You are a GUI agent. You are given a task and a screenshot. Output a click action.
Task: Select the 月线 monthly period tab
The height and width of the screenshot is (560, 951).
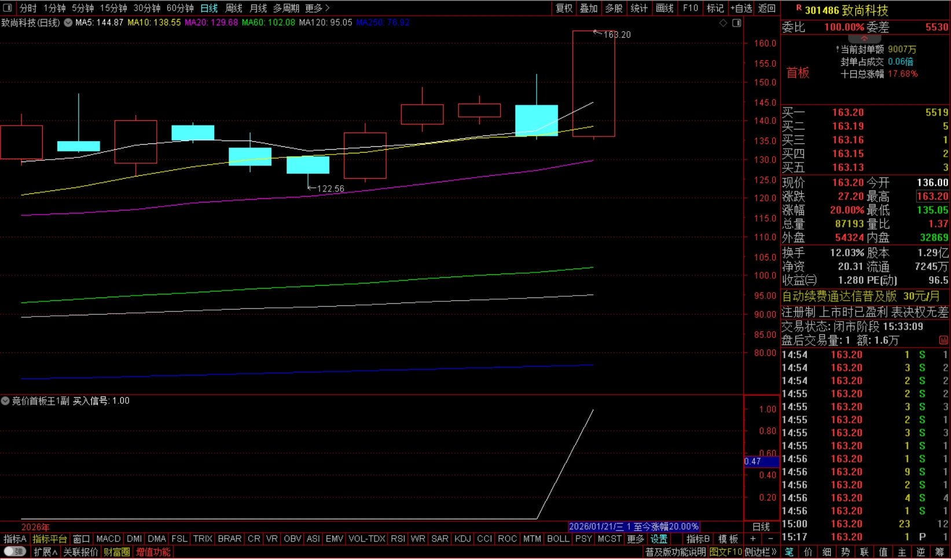tap(258, 8)
